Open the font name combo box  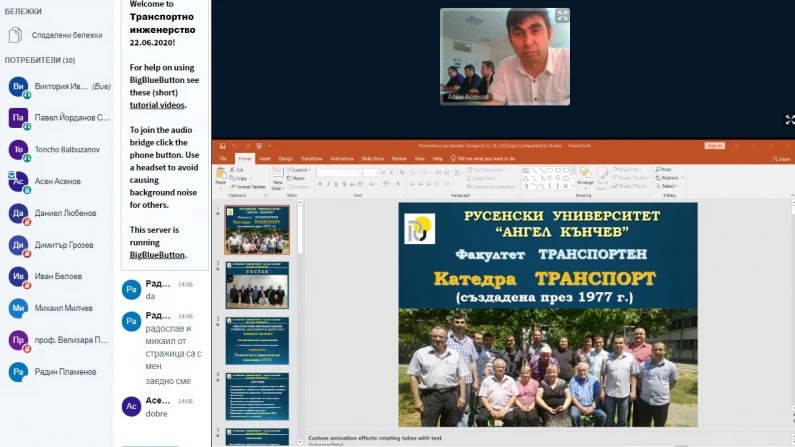coord(339,173)
